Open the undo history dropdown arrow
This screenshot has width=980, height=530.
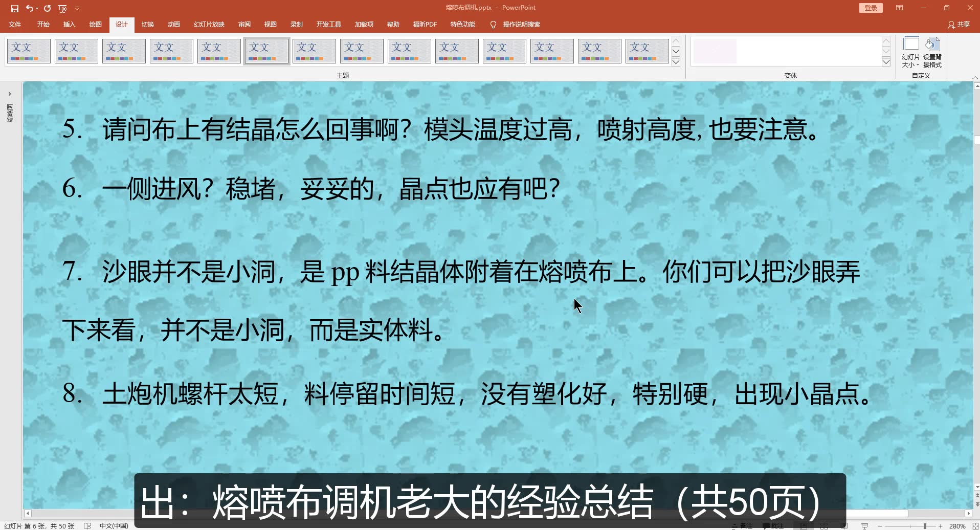click(x=37, y=8)
